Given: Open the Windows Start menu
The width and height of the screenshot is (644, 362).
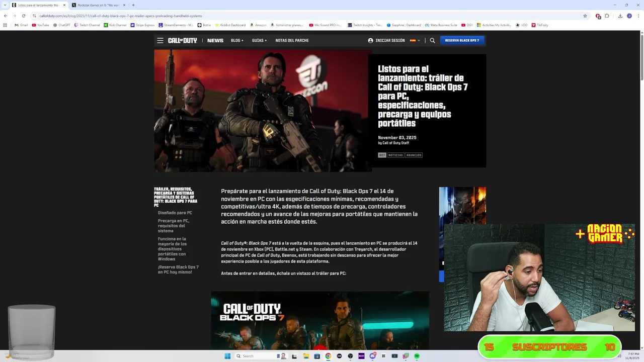Looking at the screenshot, I should tap(227, 356).
